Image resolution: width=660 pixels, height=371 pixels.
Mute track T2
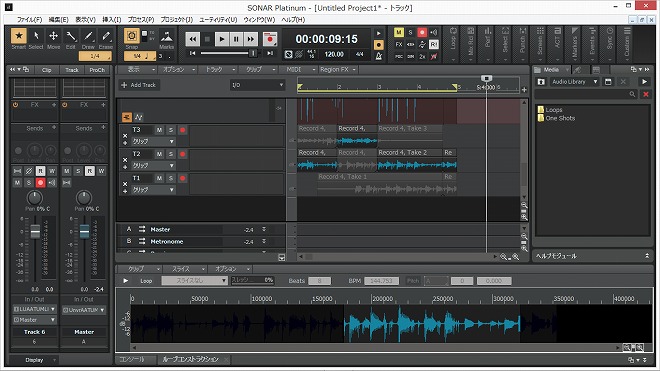click(159, 154)
